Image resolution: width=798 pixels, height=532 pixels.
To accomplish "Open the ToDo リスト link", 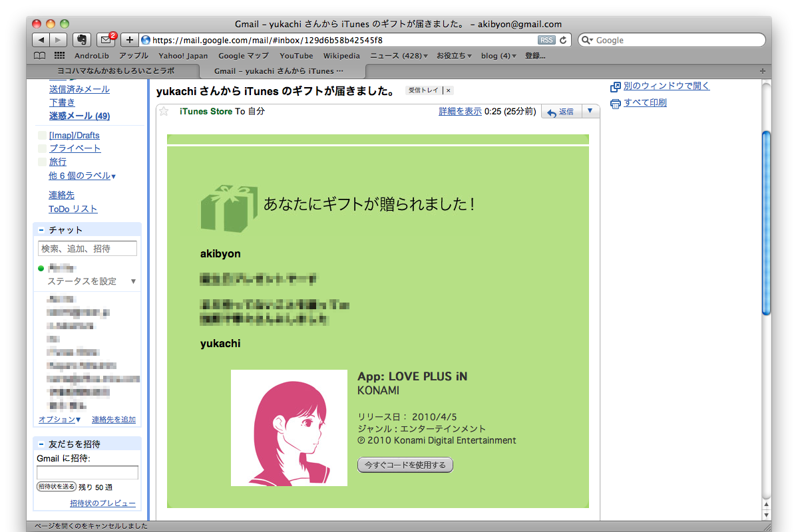I will [73, 209].
